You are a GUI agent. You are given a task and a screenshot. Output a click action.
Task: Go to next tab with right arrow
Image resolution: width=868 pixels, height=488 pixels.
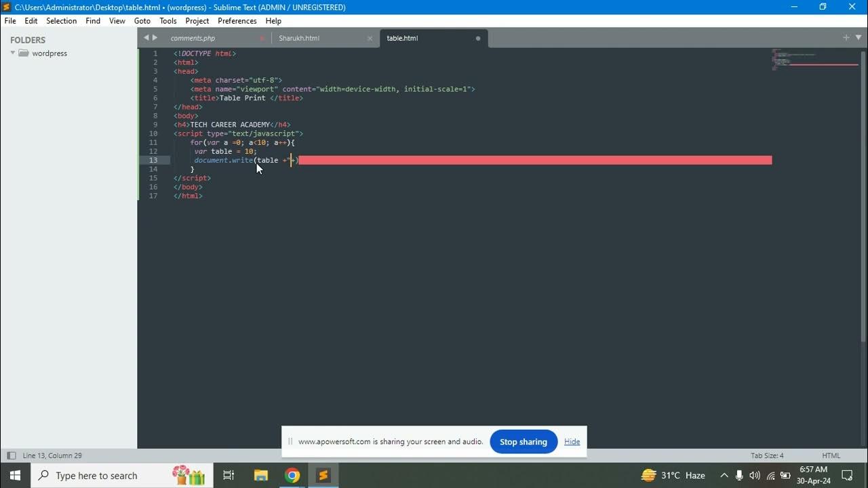point(155,38)
